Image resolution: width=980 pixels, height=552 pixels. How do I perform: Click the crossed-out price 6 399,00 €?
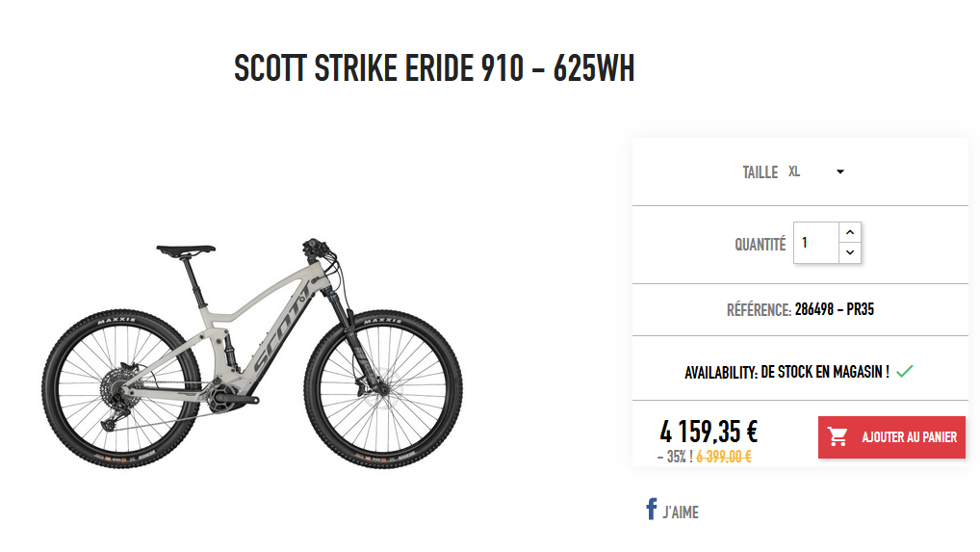pyautogui.click(x=724, y=458)
